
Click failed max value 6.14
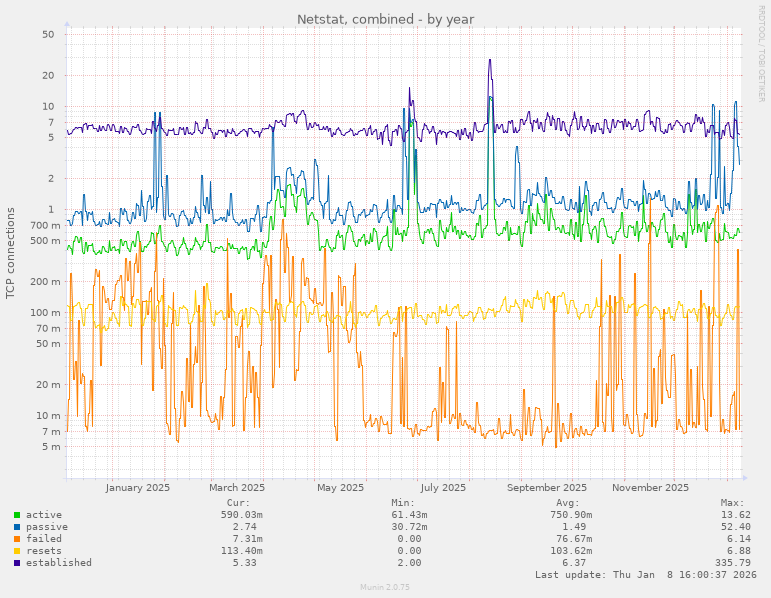739,539
